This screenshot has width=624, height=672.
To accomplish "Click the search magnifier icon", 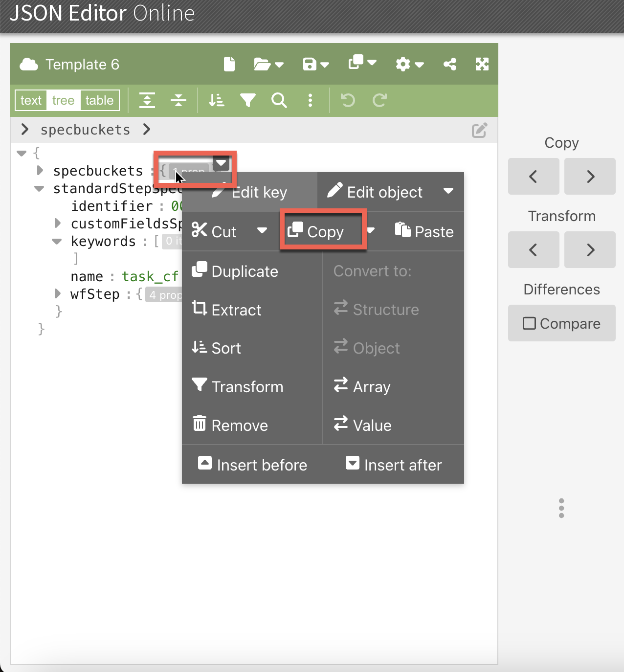I will click(279, 100).
